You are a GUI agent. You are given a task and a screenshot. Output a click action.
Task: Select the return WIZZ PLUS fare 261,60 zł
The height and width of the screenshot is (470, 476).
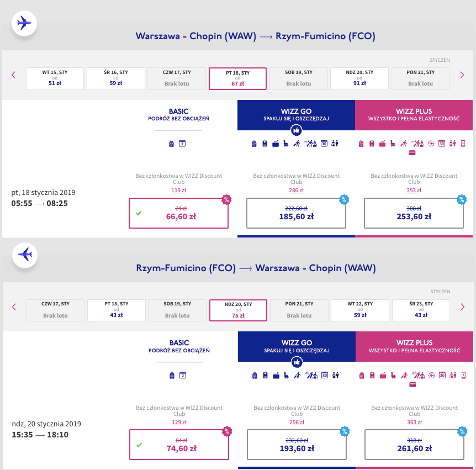(414, 445)
